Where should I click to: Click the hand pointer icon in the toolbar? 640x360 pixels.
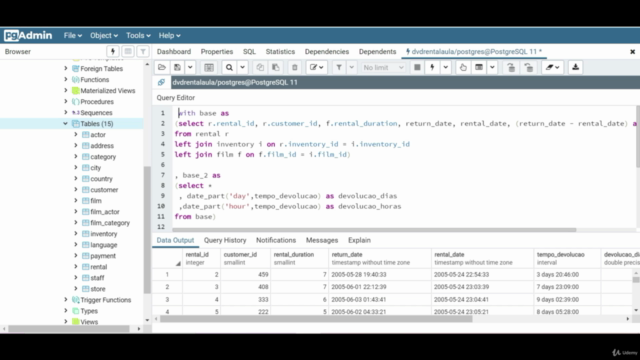pos(463,67)
